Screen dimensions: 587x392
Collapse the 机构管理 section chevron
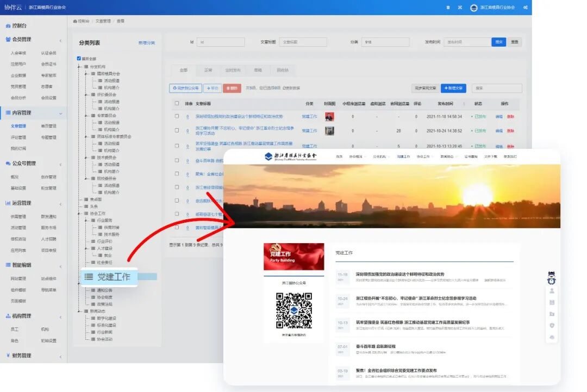point(61,317)
